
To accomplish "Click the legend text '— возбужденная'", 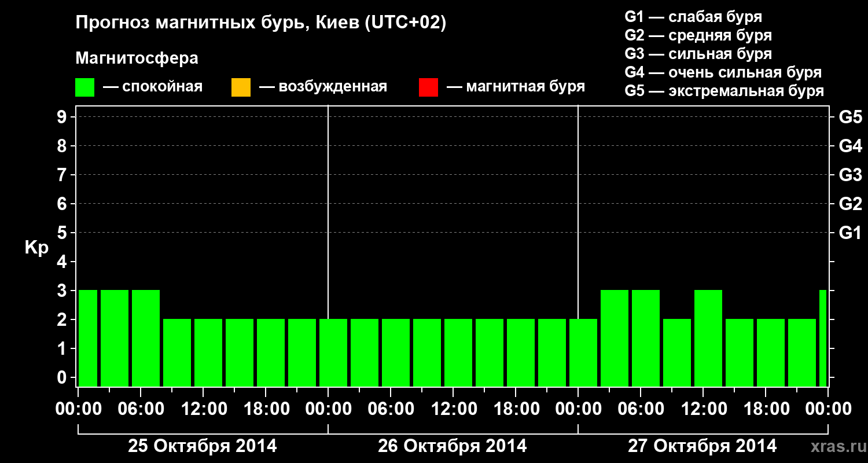I will point(323,87).
